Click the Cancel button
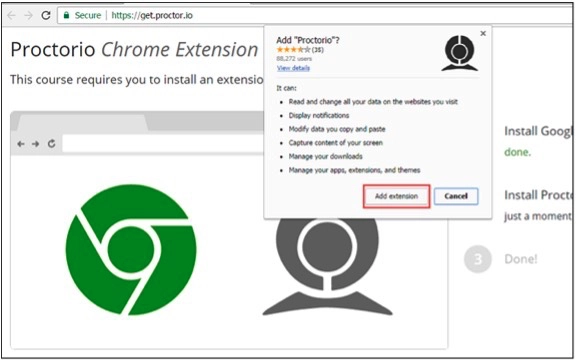Viewport: 577px width, 363px height. [x=456, y=196]
